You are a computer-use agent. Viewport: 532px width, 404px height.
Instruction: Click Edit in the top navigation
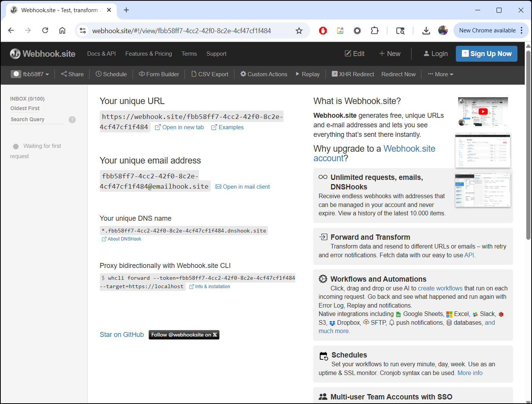click(354, 54)
